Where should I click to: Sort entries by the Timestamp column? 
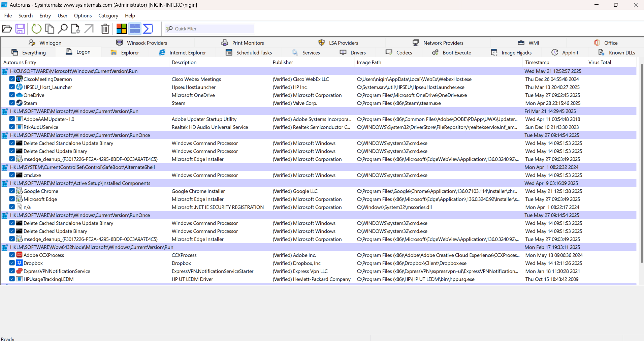click(537, 62)
